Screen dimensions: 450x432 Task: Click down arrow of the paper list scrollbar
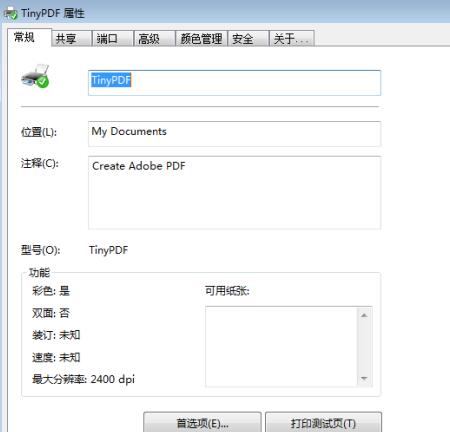click(x=364, y=378)
